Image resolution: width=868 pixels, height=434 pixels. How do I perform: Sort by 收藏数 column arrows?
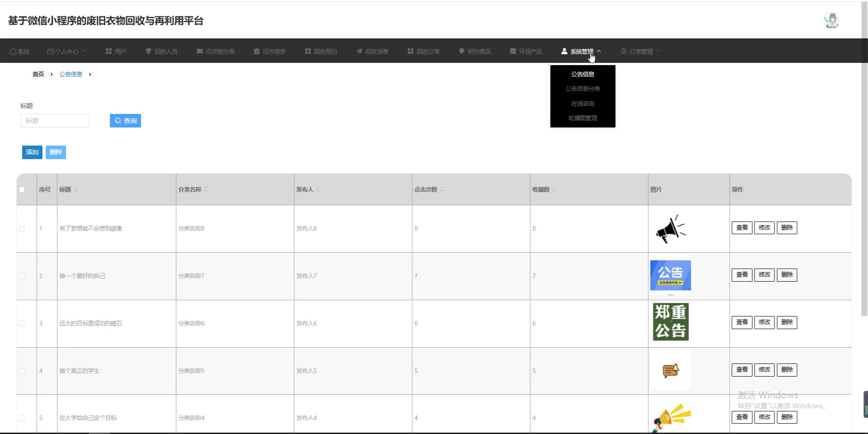point(554,189)
